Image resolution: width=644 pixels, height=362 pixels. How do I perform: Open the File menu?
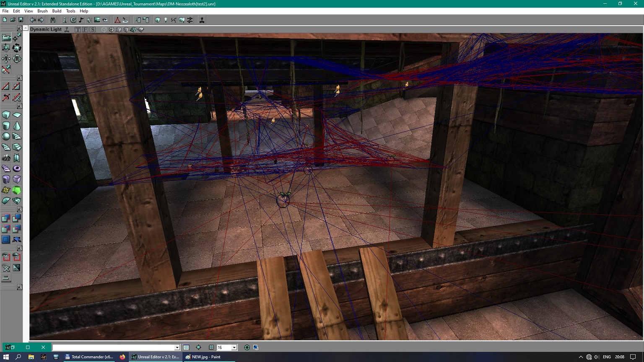(5, 11)
